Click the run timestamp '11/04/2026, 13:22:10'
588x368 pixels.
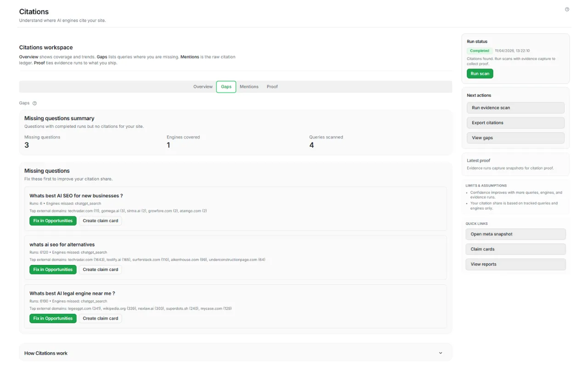[512, 51]
